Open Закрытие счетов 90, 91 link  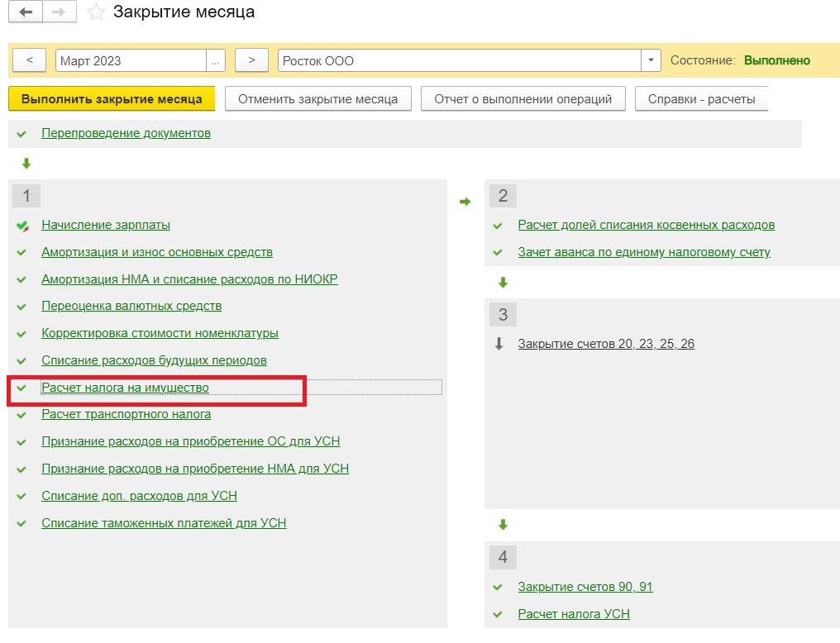tap(585, 588)
